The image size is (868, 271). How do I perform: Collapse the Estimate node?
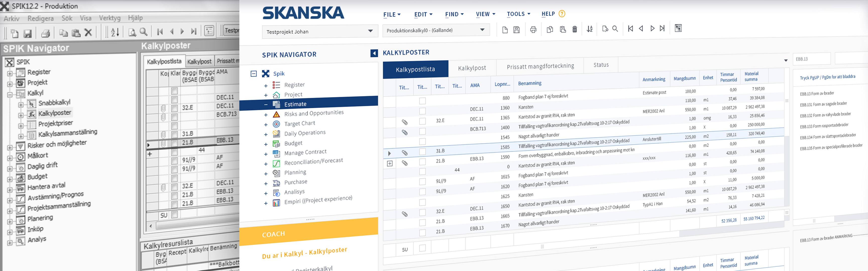pos(265,105)
